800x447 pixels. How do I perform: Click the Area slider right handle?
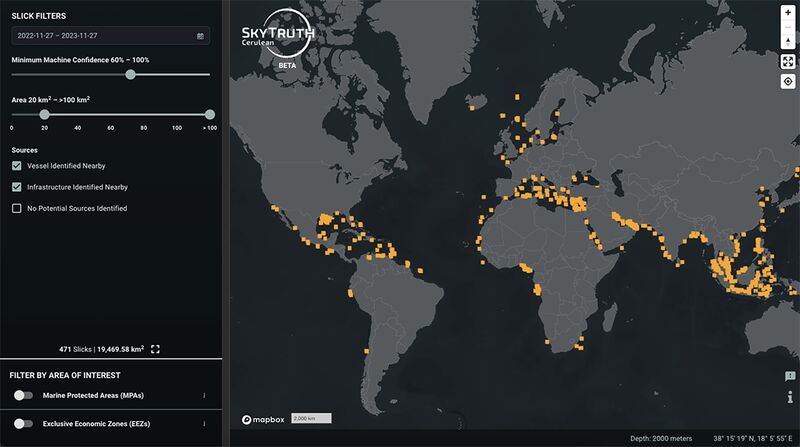coord(209,115)
